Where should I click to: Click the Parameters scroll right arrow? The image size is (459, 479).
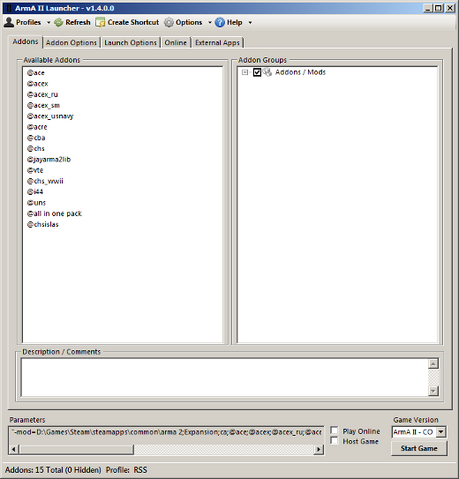click(319, 449)
